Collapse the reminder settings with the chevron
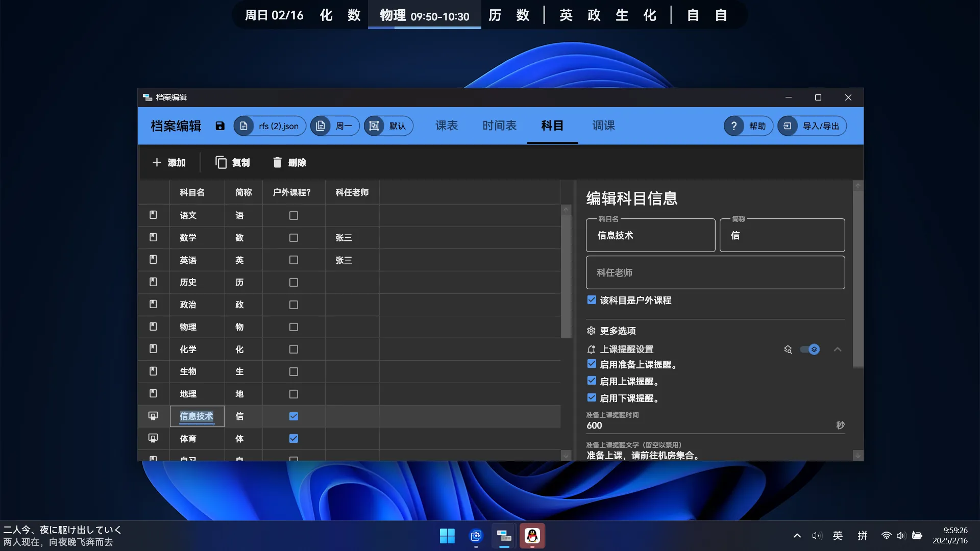The width and height of the screenshot is (980, 551). 838,349
